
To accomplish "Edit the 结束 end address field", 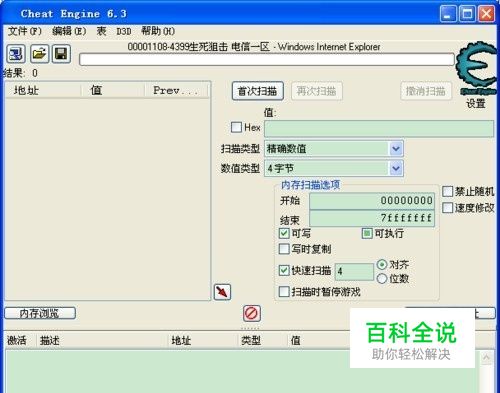I will pos(372,218).
